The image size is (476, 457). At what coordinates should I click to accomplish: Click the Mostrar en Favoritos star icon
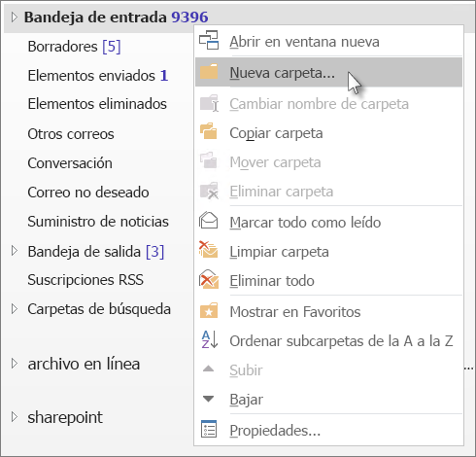[x=209, y=310]
